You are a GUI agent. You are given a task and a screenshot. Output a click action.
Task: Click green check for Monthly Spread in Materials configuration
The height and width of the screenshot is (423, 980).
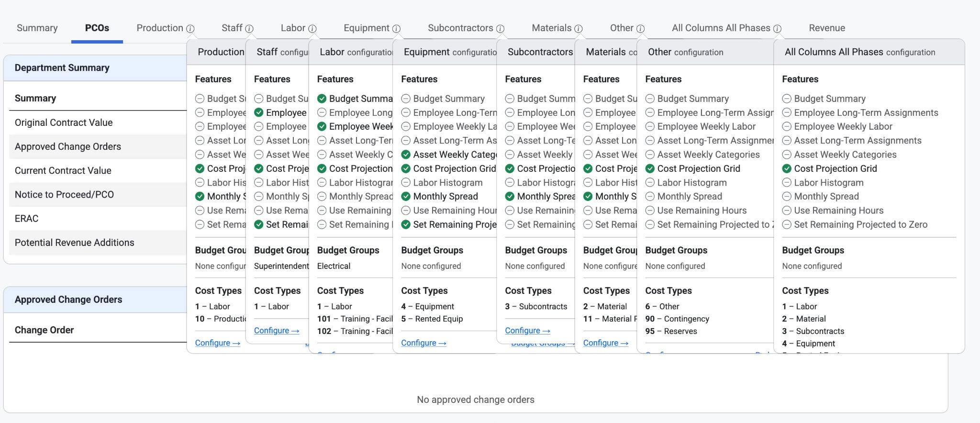[588, 196]
